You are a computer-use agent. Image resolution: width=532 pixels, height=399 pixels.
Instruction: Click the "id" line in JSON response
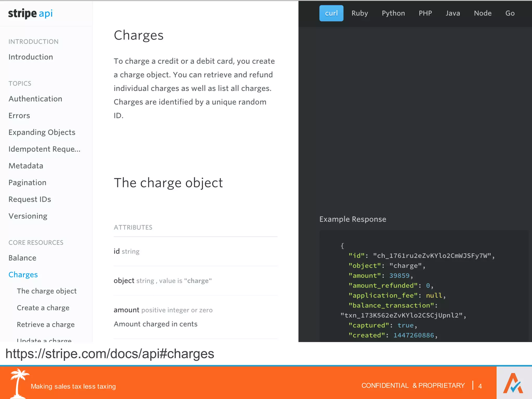tap(422, 256)
